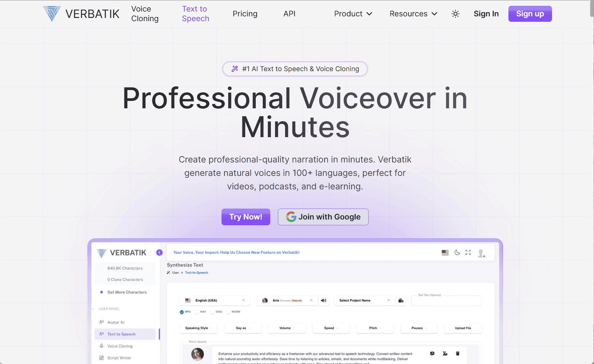The height and width of the screenshot is (364, 594).
Task: Click the user profile avatar icon
Action: 481,253
